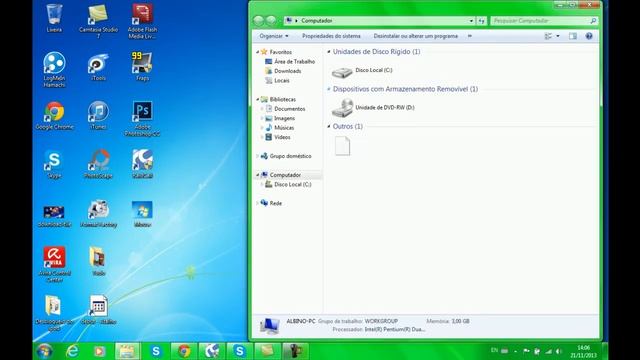Click the refresh button beside address bar

pyautogui.click(x=482, y=20)
